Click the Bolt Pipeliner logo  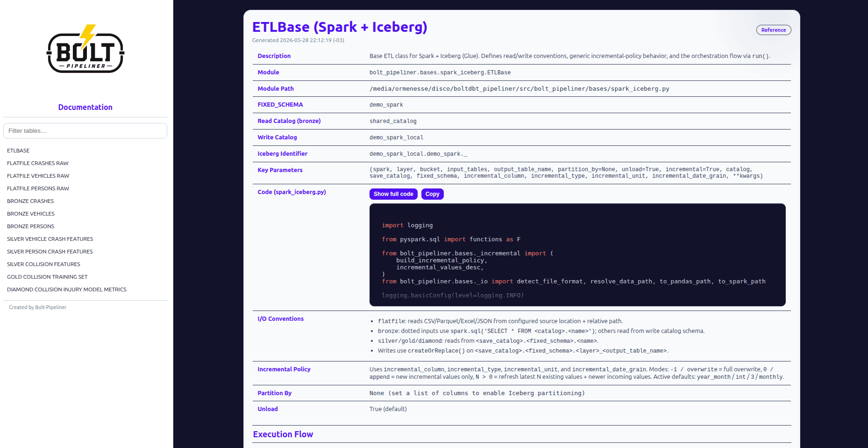click(x=85, y=49)
